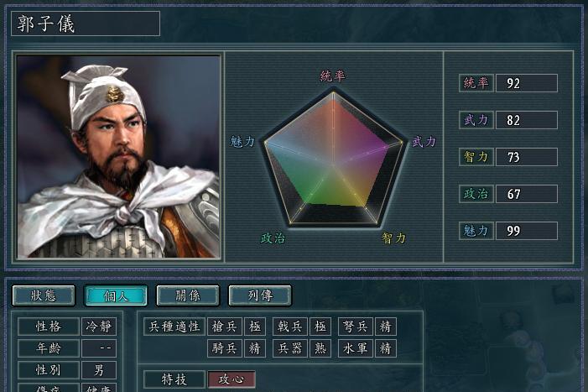Click the officer portrait image
This screenshot has width=588, height=392.
tap(118, 157)
